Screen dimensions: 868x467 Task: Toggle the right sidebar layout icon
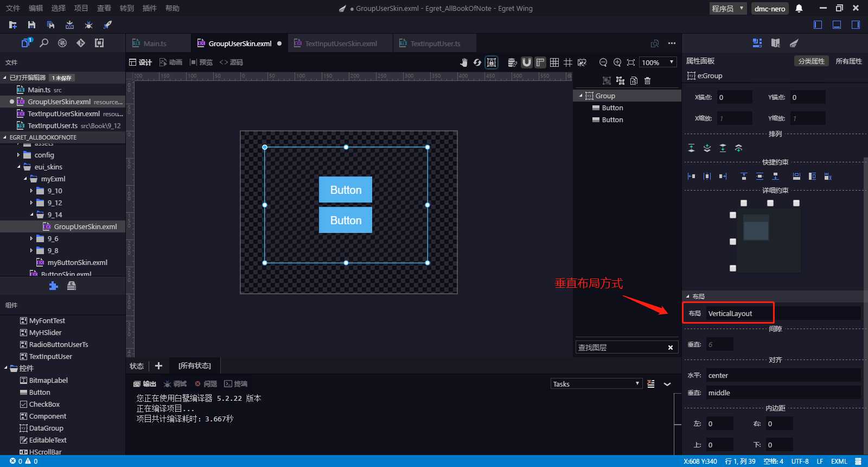click(x=856, y=24)
